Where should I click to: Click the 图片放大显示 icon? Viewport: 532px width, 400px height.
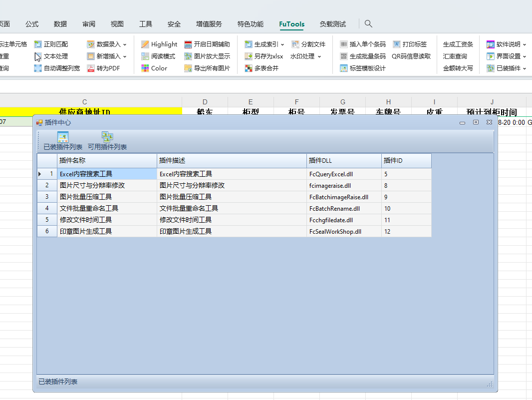pyautogui.click(x=188, y=56)
